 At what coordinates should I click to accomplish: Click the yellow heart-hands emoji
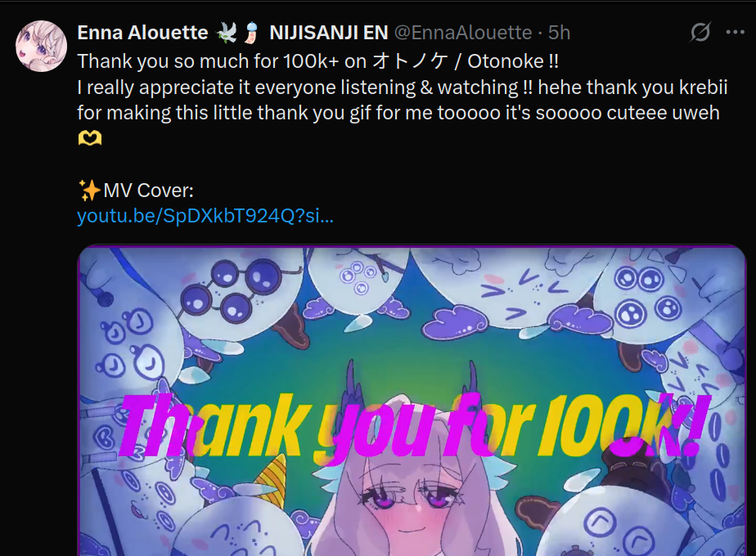tap(90, 139)
